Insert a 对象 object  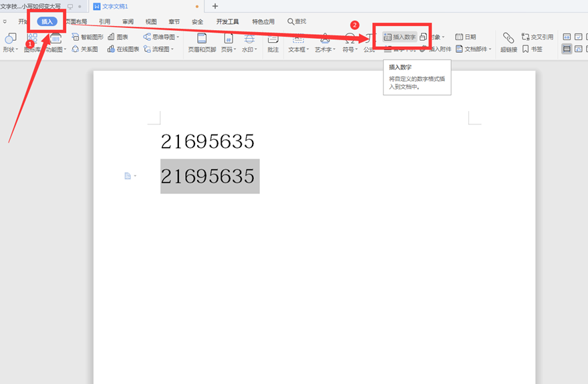[x=432, y=37]
